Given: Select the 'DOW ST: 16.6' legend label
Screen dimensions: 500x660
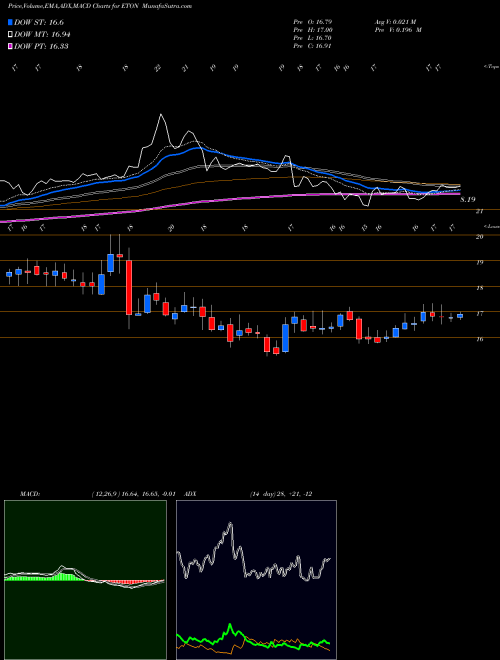Looking at the screenshot, I should pos(39,22).
